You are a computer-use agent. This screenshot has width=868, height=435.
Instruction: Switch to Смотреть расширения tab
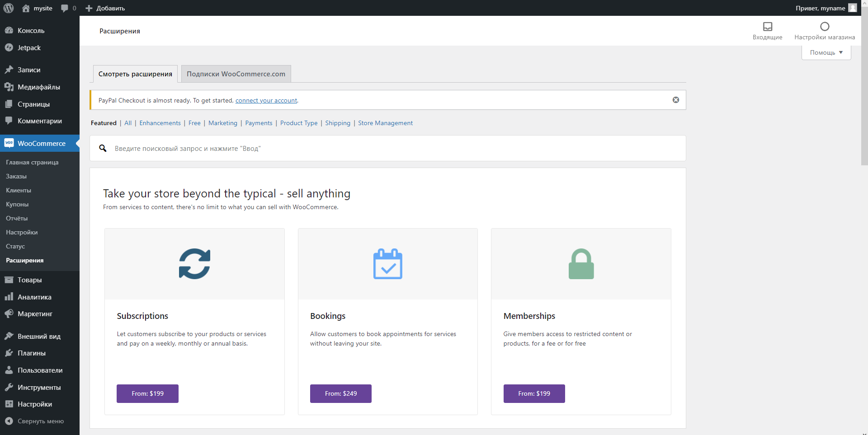tap(135, 74)
